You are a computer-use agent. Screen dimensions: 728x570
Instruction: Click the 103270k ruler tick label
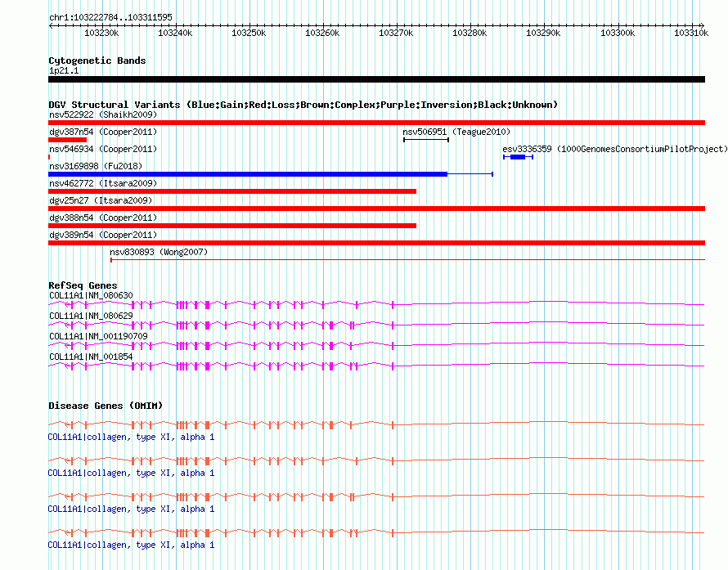(x=396, y=33)
